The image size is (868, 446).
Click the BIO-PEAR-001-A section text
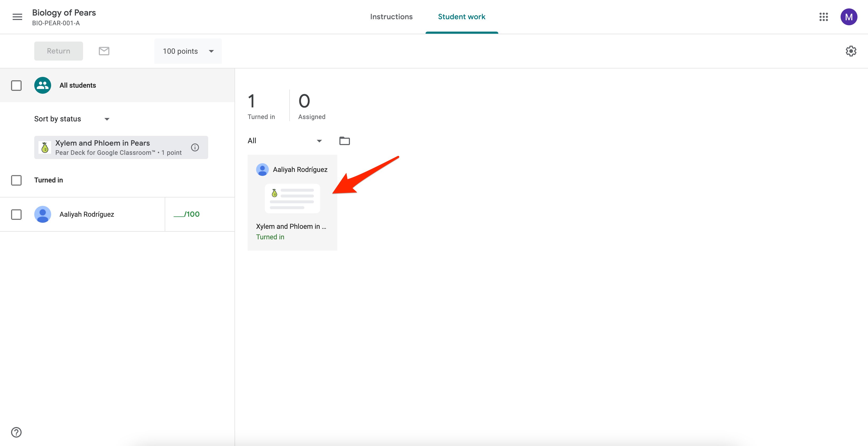56,23
